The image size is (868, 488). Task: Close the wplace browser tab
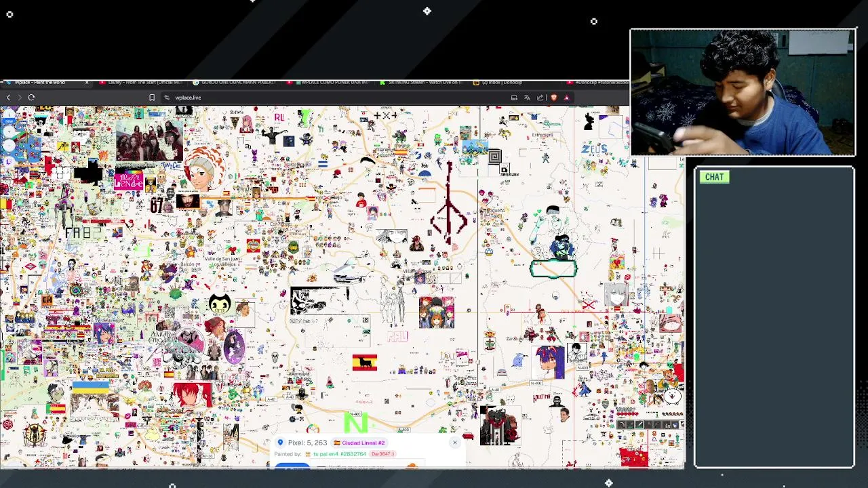87,83
